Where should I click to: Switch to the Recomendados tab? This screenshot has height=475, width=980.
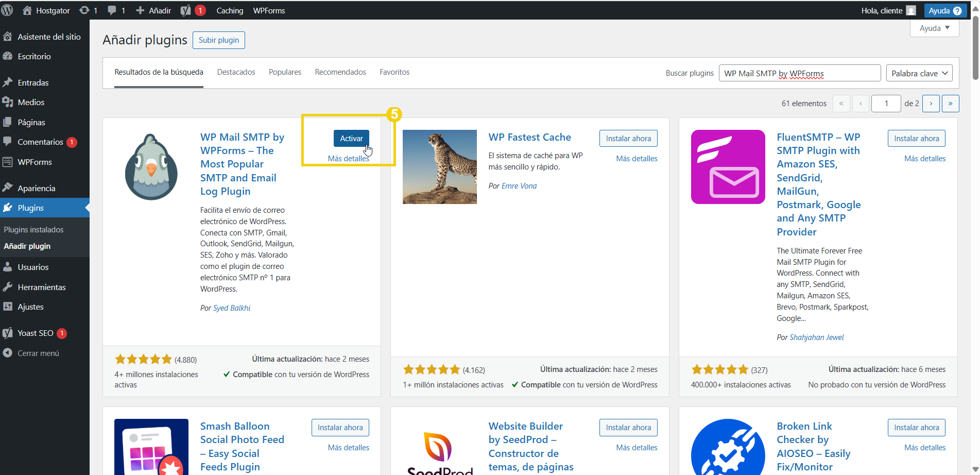tap(340, 72)
